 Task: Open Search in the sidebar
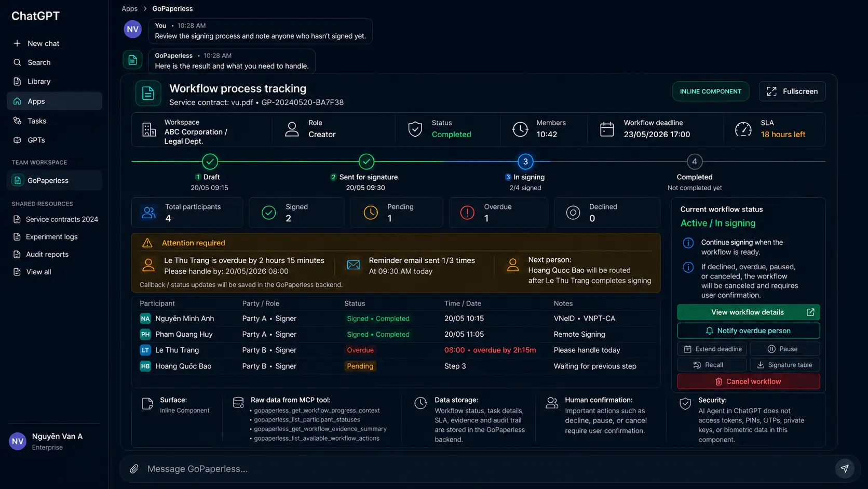pos(55,62)
